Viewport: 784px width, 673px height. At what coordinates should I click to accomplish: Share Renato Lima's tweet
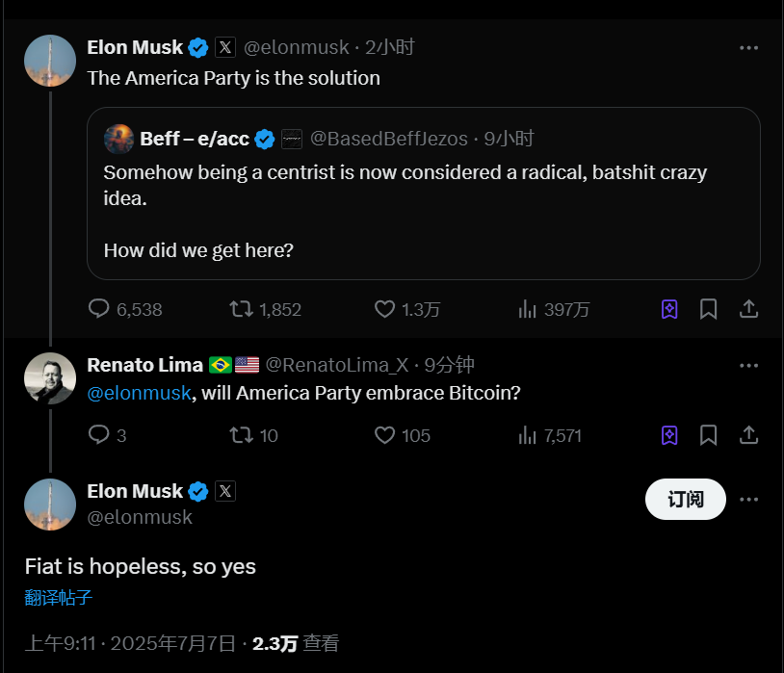(748, 435)
